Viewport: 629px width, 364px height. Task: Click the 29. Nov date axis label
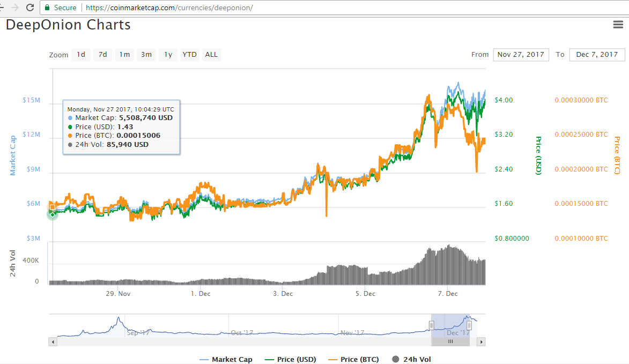[x=118, y=294]
